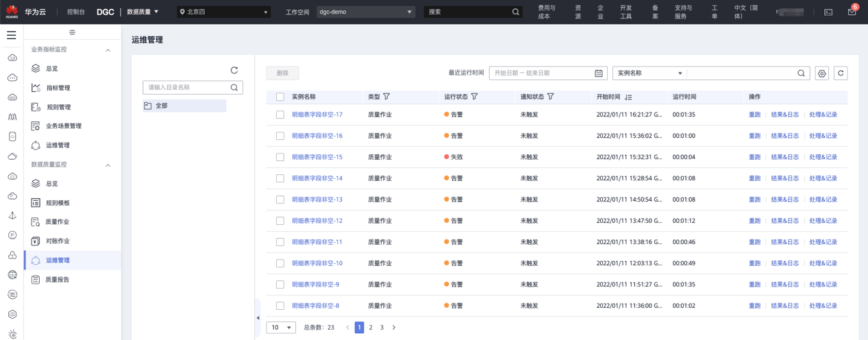Collapse sidebar using the fold icon

(73, 32)
